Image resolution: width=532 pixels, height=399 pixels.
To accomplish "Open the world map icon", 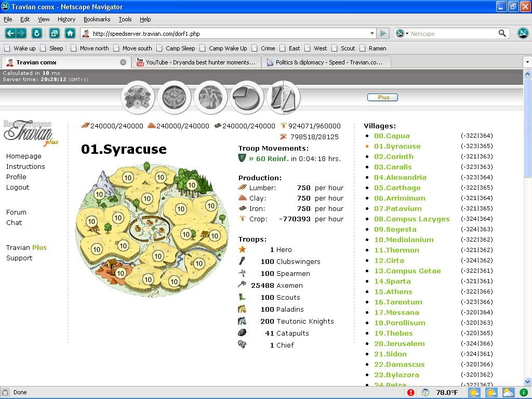I will (x=210, y=98).
